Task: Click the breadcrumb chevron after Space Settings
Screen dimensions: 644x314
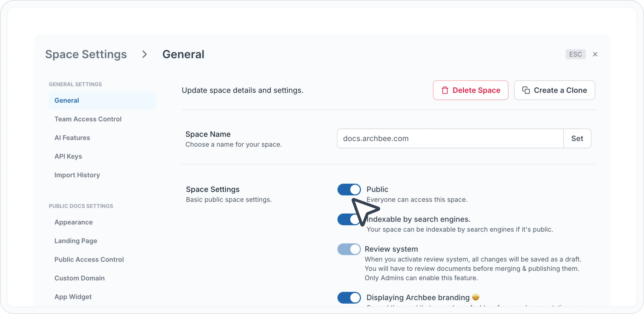Action: (144, 54)
